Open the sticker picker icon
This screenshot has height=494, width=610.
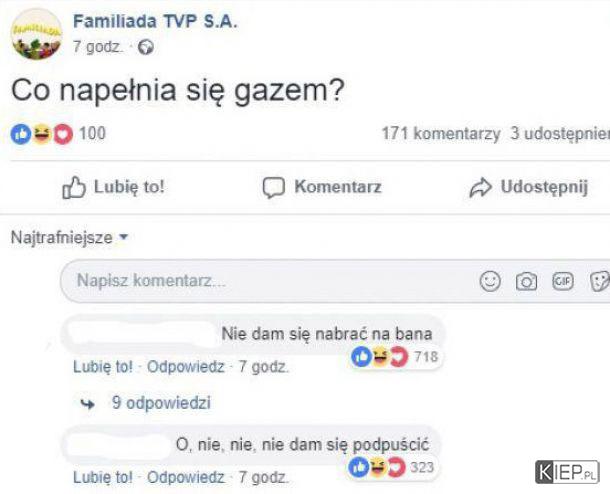[x=600, y=281]
